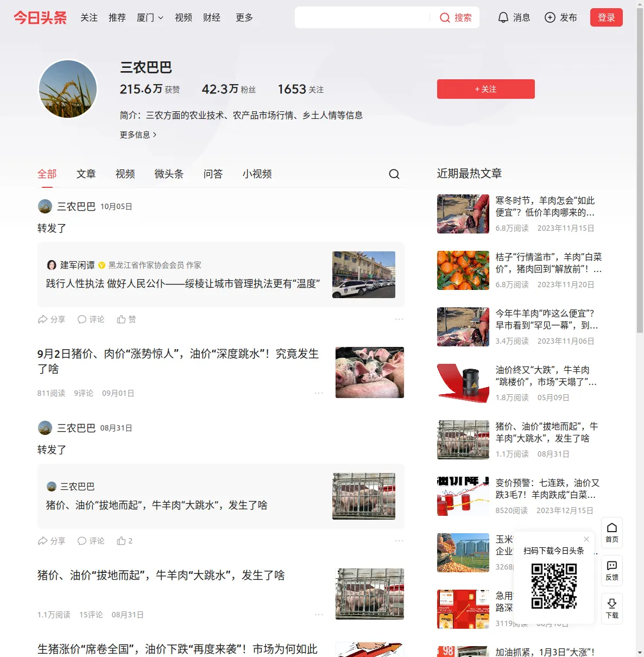Open the 更多 navigation menu
Viewport: 644px width, 657px height.
click(x=244, y=17)
